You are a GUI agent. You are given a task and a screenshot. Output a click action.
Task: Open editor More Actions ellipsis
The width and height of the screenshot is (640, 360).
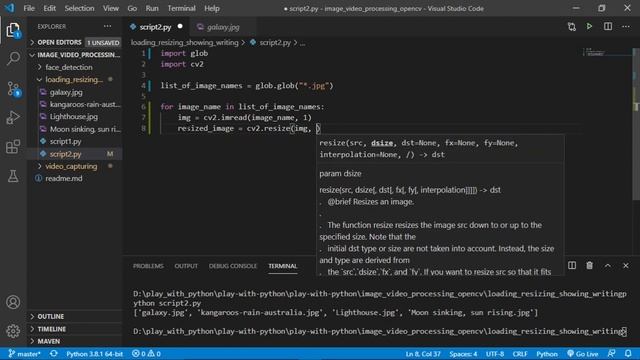pos(626,27)
